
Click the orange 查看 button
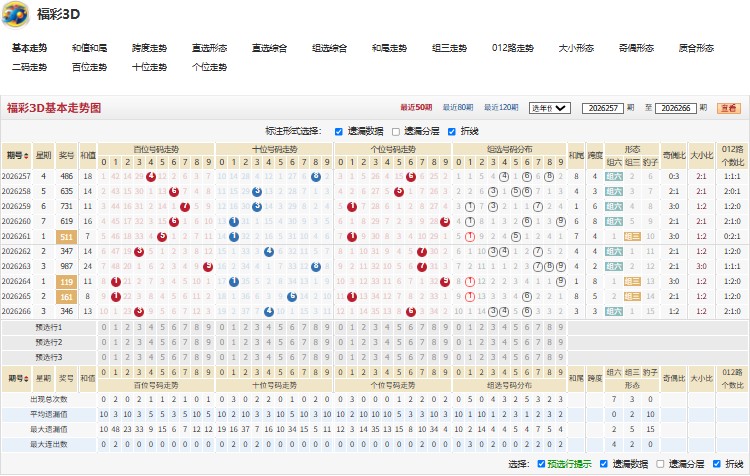pyautogui.click(x=728, y=108)
